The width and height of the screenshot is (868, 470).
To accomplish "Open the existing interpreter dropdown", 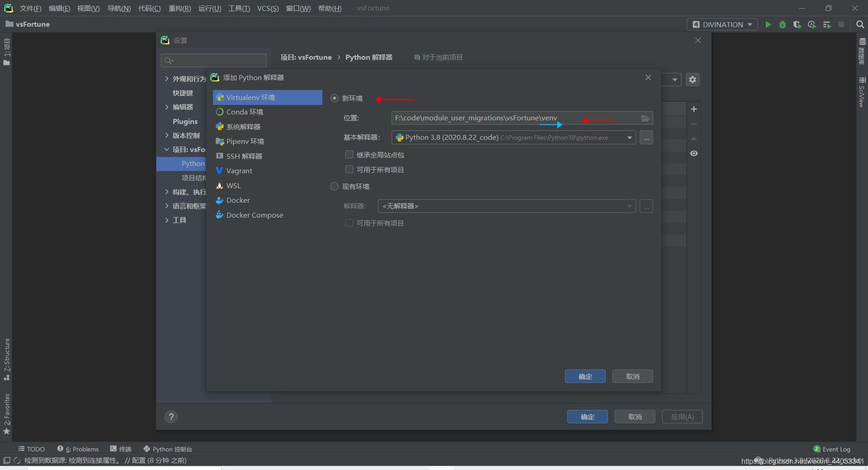I will tap(507, 206).
